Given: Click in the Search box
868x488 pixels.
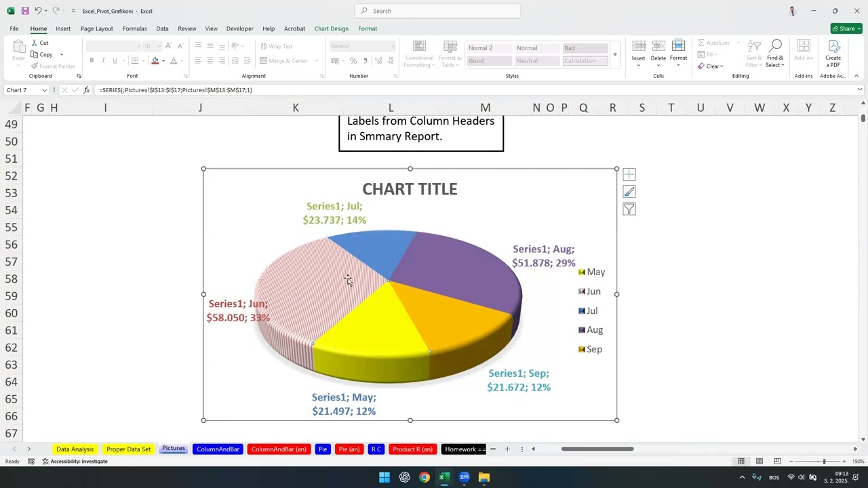Looking at the screenshot, I should pos(437,11).
